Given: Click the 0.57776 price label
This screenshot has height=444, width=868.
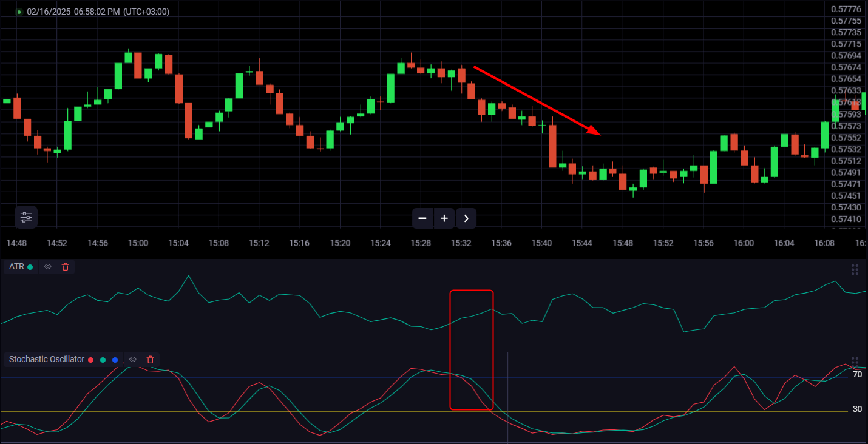Looking at the screenshot, I should pos(846,9).
